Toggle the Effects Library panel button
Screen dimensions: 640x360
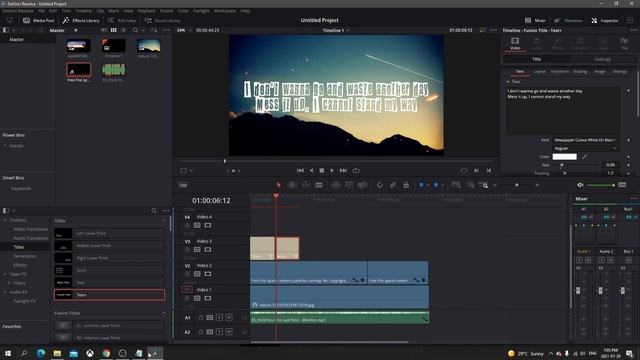pyautogui.click(x=81, y=20)
